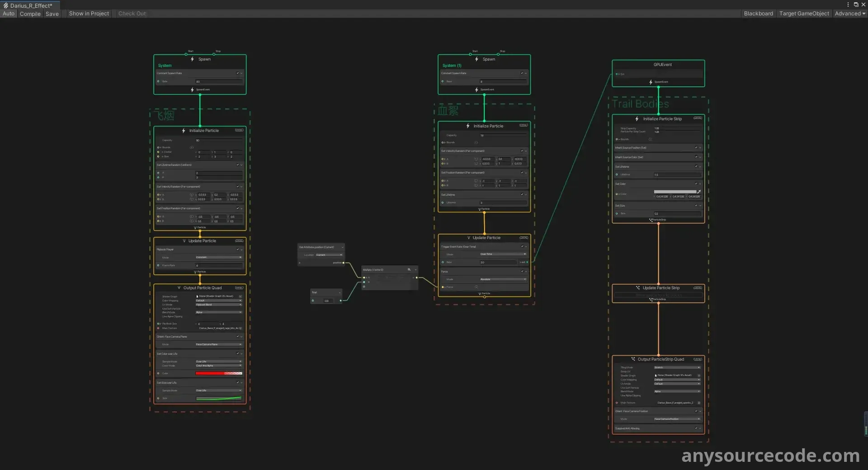Open the Blackboard panel button
868x470 pixels.
click(758, 14)
